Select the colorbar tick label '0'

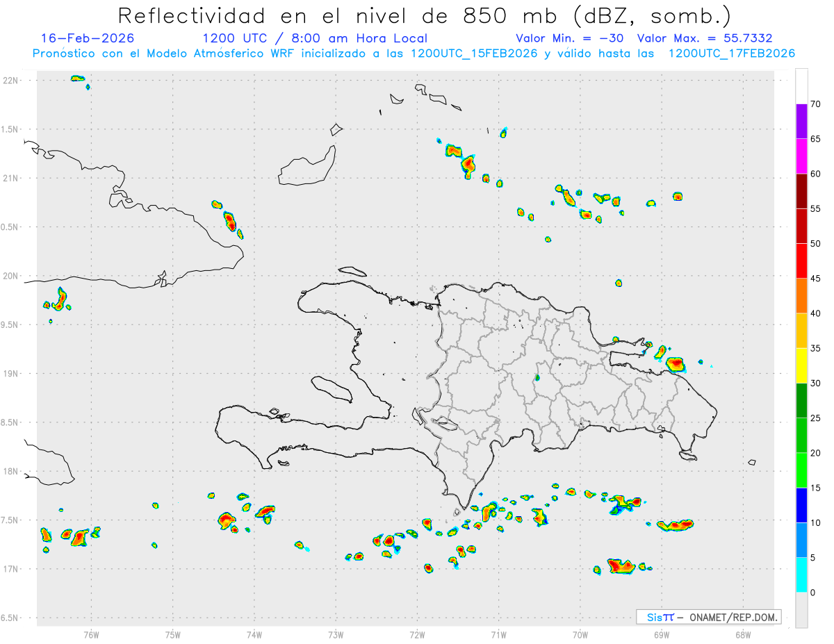click(813, 593)
